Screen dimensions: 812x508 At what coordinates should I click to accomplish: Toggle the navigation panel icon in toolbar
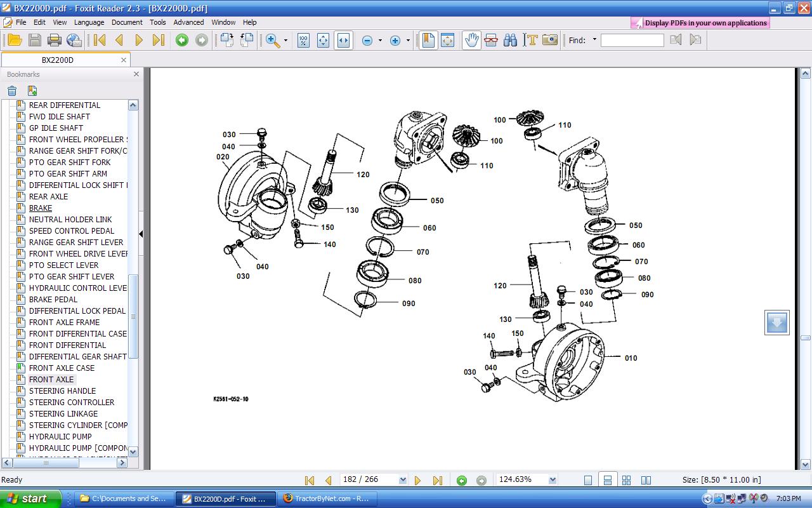click(428, 40)
